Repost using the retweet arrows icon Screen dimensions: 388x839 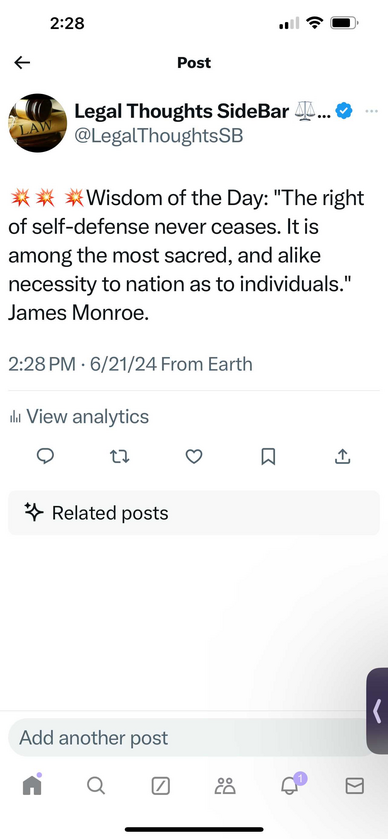click(119, 456)
